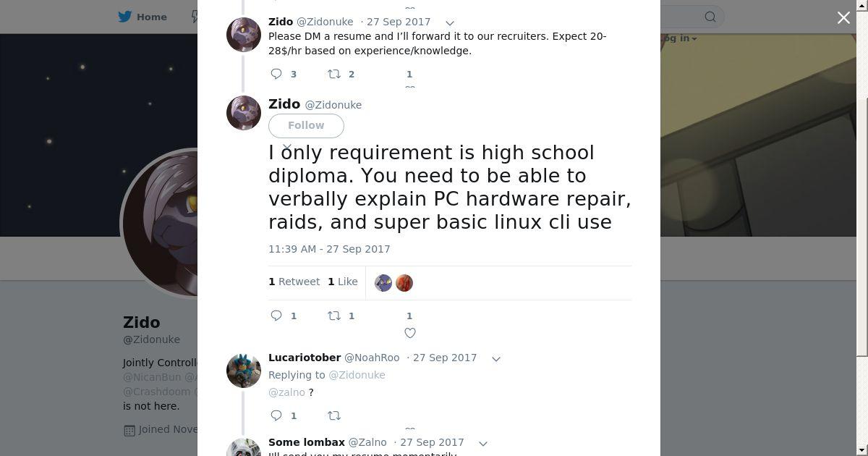Close the tweet overlay with X icon

point(843,17)
